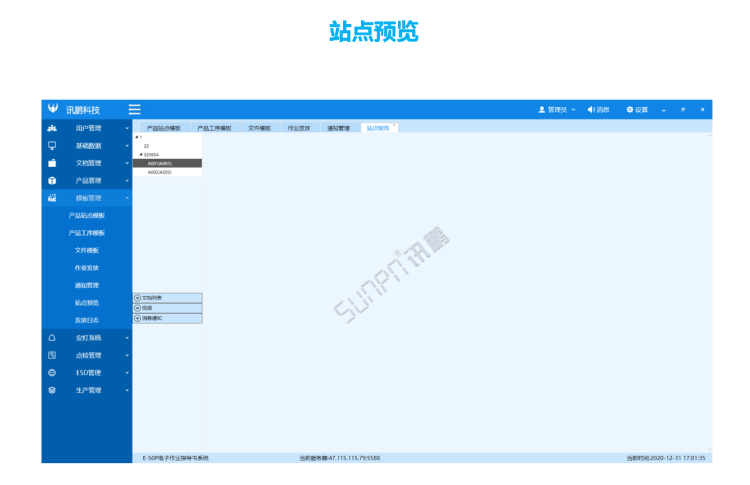750x485 pixels.
Task: Expand the 文档管理 menu arrow
Action: [127, 163]
